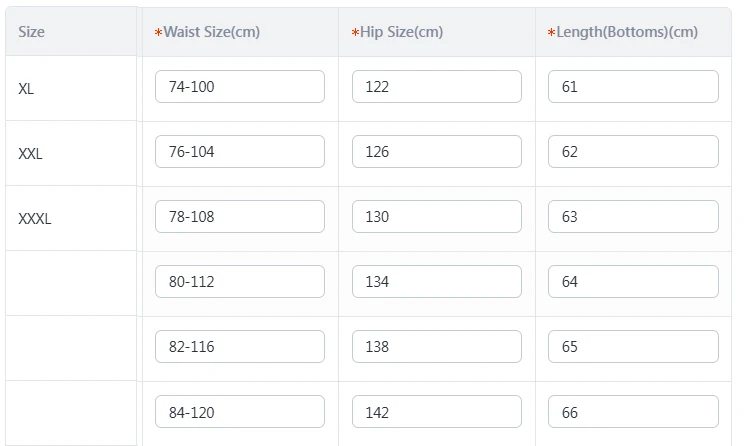Edit hip size input containing 134
The image size is (750, 446).
tap(437, 282)
